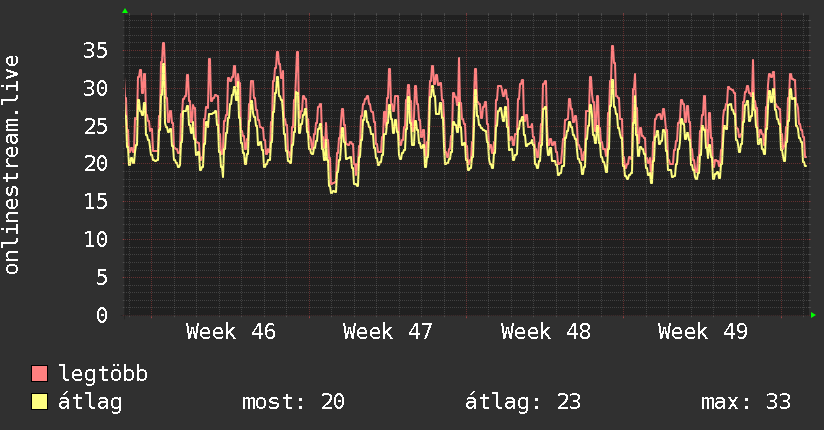
Task: Click the yellow átlag legend color swatch
Action: [39, 401]
